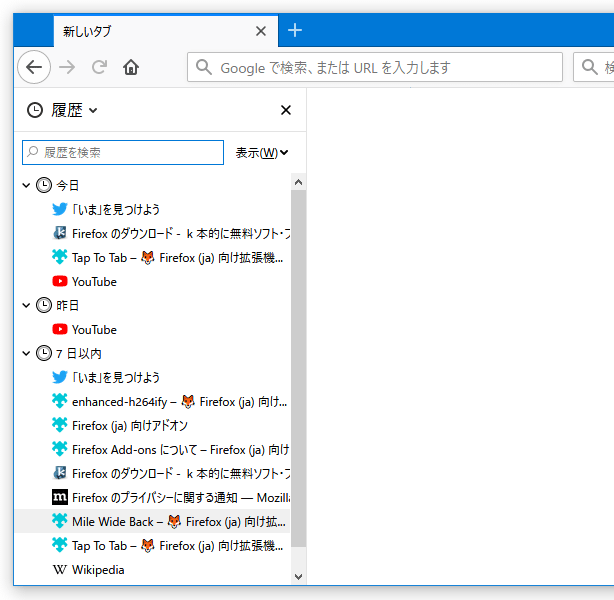614x600 pixels.
Task: Close the history sidebar
Action: pyautogui.click(x=286, y=110)
